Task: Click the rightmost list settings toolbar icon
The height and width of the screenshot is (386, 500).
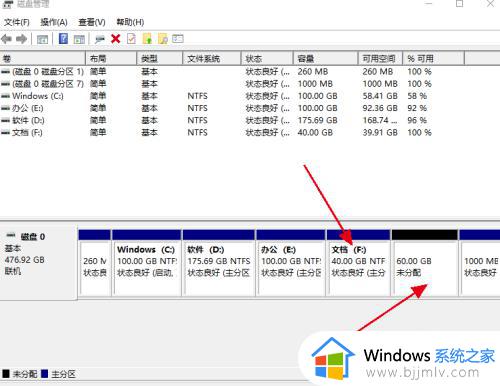Action: (x=178, y=39)
